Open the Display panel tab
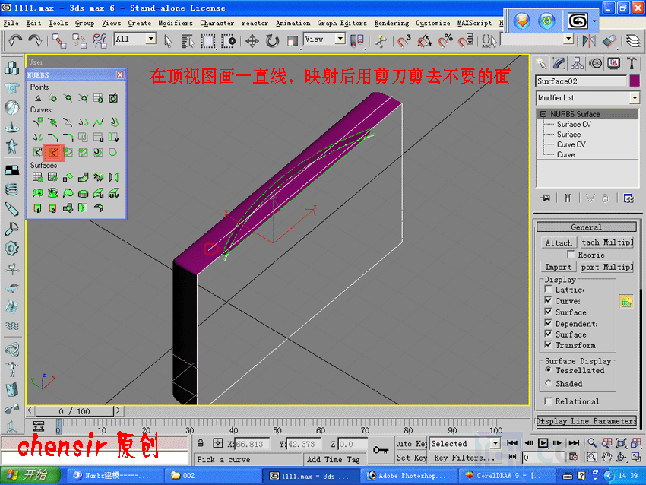Screen dimensions: 646x485 tap(613, 63)
